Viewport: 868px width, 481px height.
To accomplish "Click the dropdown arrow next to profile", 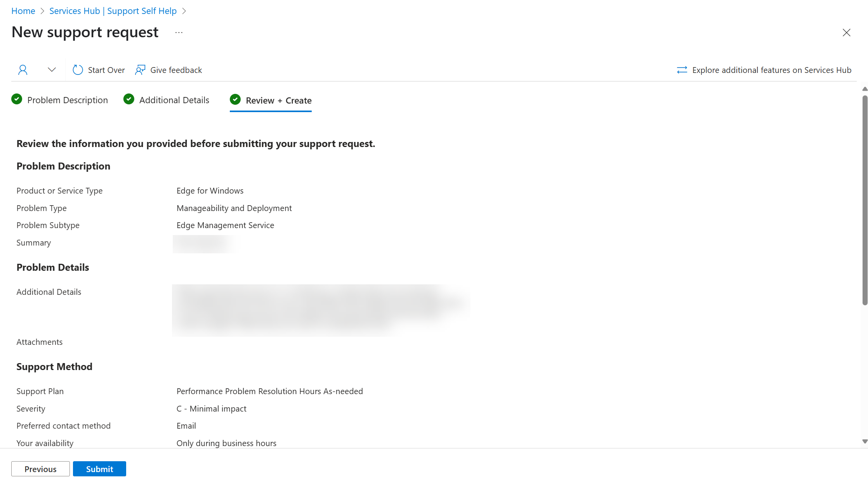I will 52,70.
